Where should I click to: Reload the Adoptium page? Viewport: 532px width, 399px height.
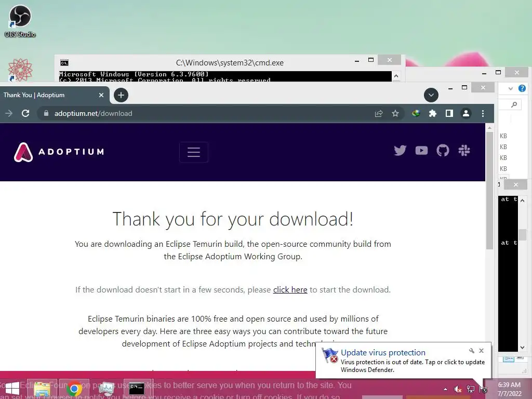25,113
